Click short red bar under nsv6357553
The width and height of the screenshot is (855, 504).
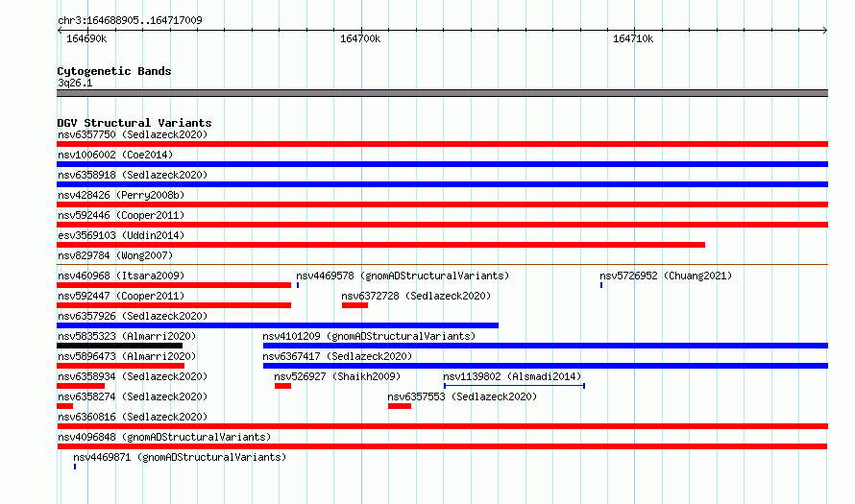(400, 406)
